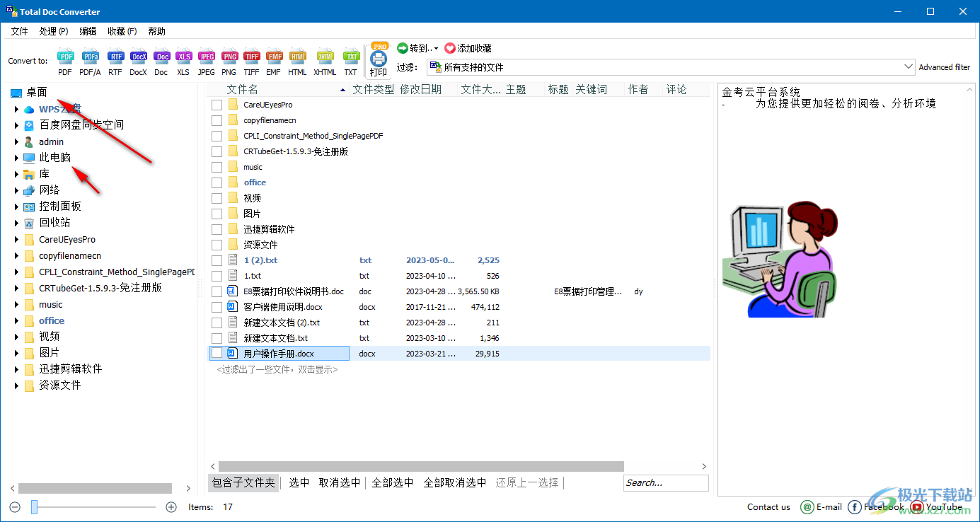This screenshot has width=980, height=522.
Task: Open the 处理 (P) menu
Action: point(54,31)
